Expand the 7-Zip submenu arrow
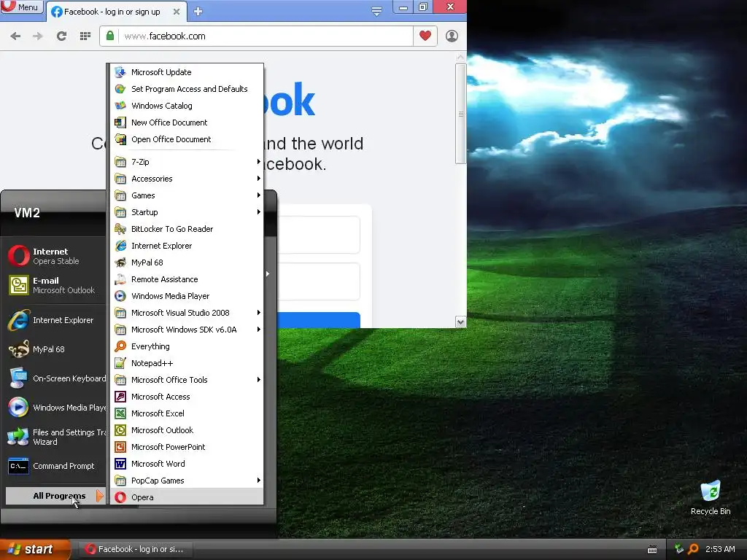Viewport: 747px width, 560px height. [x=259, y=162]
